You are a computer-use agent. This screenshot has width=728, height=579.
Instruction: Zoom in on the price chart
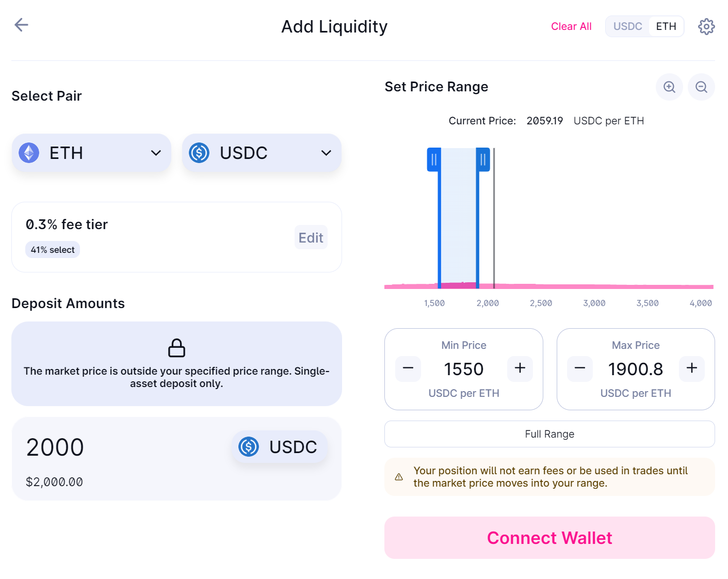pos(669,87)
